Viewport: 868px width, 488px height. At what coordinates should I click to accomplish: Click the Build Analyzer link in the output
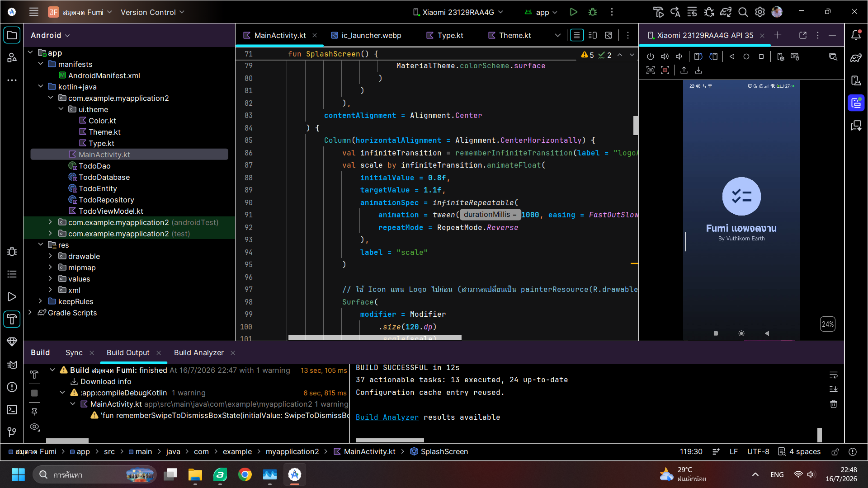[x=387, y=417]
